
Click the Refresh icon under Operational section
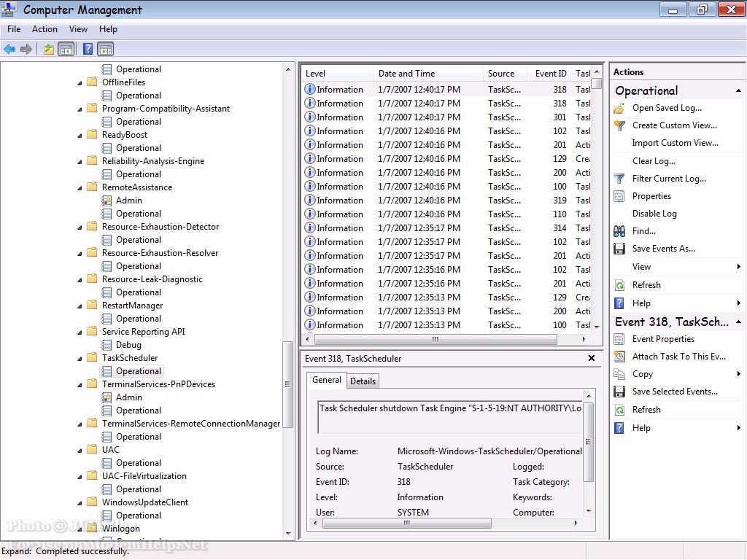point(619,285)
